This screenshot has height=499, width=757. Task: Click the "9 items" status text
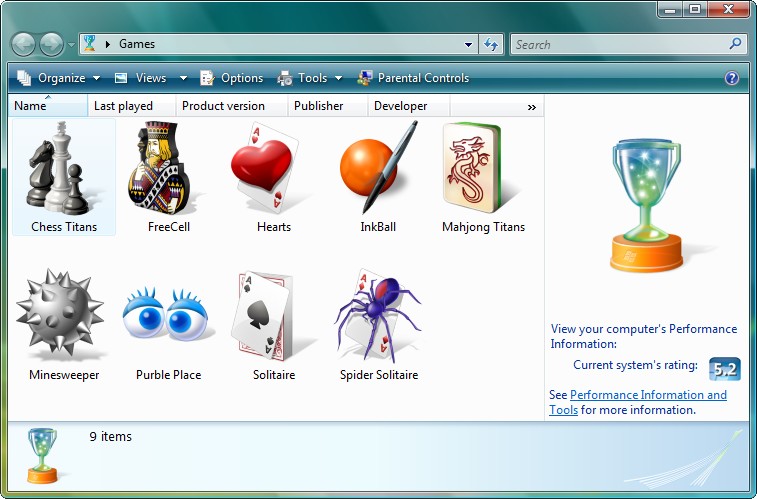point(110,436)
